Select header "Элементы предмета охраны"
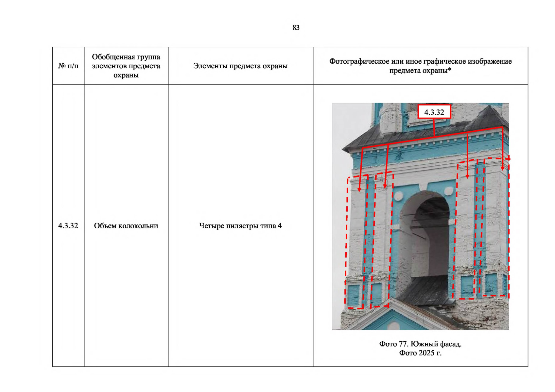This screenshot has height=392, width=555. coord(240,66)
